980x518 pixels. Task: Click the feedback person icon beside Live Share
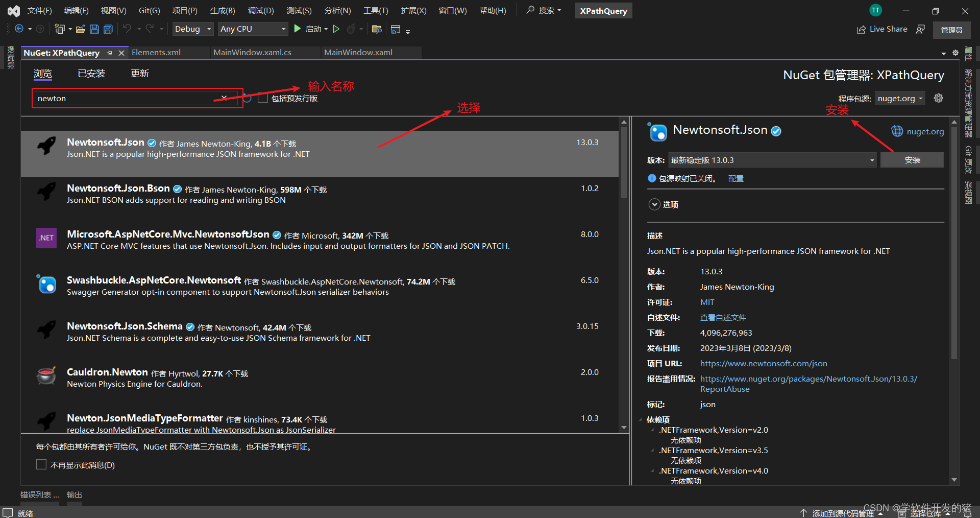(x=920, y=29)
